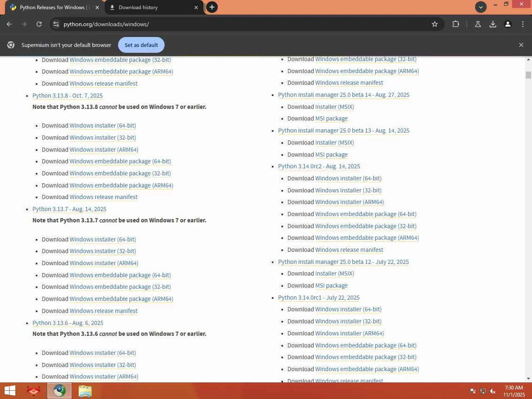Click the vertical scrollbar thumb
The height and width of the screenshot is (399, 532).
pyautogui.click(x=528, y=75)
